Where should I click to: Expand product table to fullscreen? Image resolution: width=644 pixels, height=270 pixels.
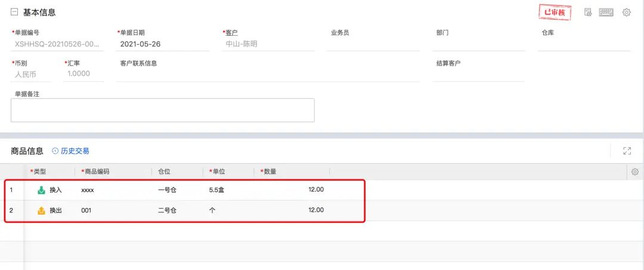627,151
